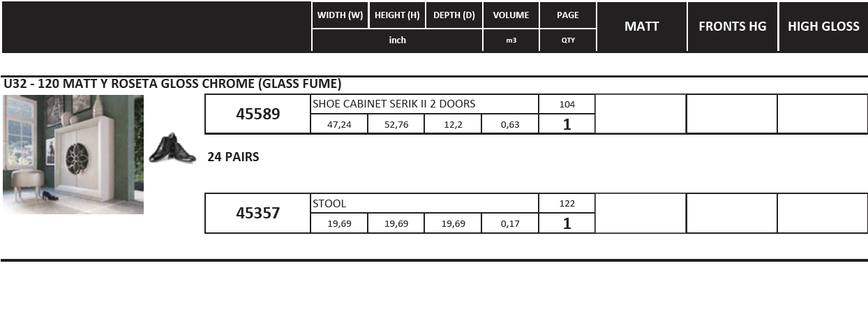The width and height of the screenshot is (868, 335).
Task: Click the WIDTH (W) header cell
Action: tap(340, 15)
